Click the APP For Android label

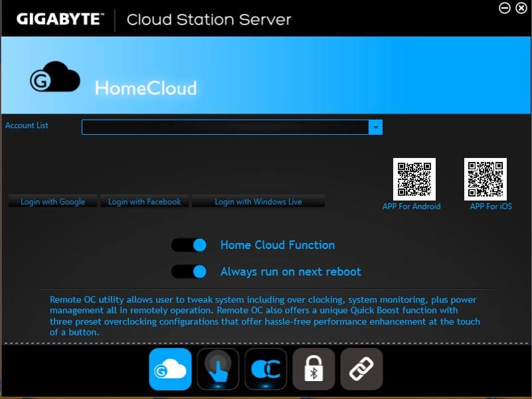click(x=411, y=206)
